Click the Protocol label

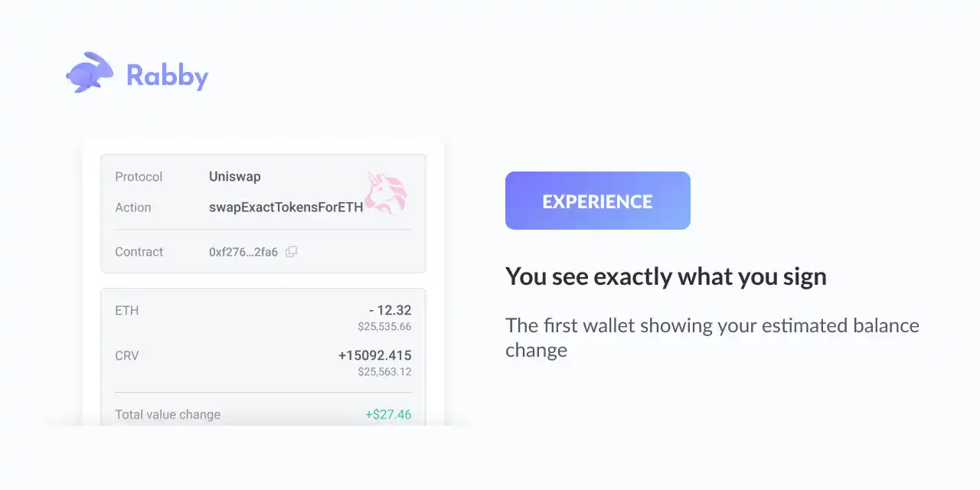(x=139, y=177)
